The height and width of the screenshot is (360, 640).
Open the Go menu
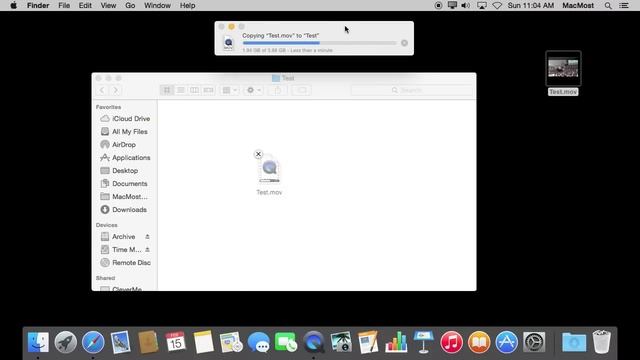click(x=130, y=6)
